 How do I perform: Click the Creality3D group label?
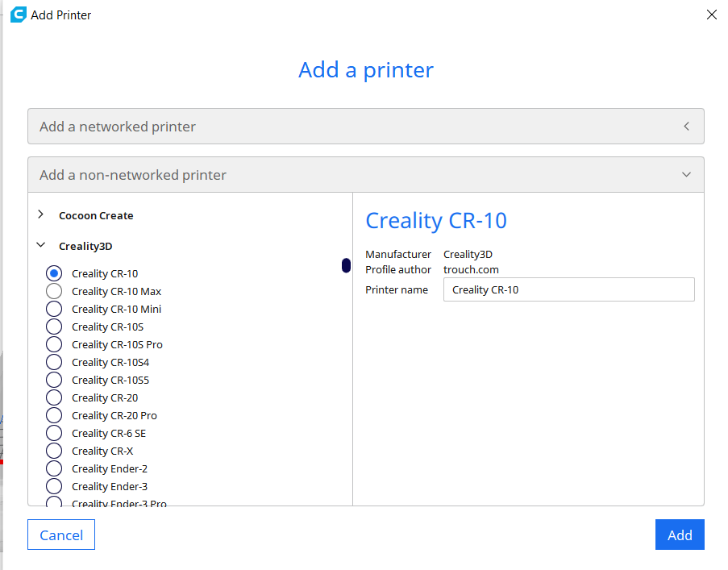85,246
